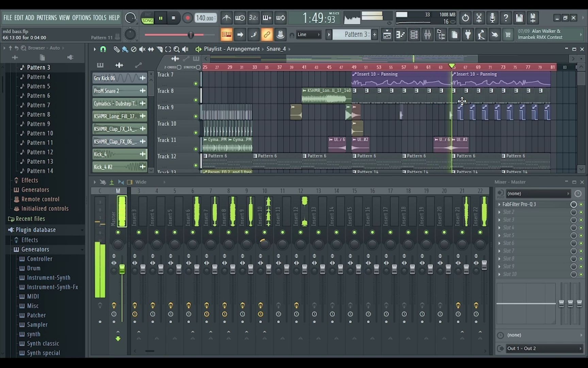Toggle the playlist snap magnet icon
The width and height of the screenshot is (588, 368).
pos(103,49)
